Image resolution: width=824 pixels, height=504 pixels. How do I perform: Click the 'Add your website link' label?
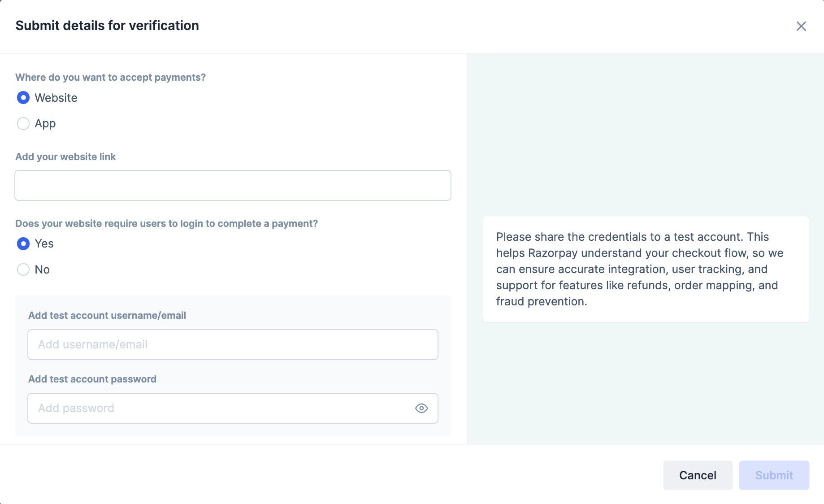[x=65, y=156]
